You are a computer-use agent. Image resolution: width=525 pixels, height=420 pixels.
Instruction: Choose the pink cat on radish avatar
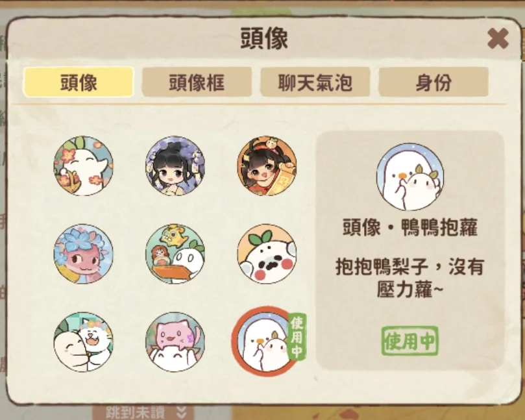pos(175,342)
